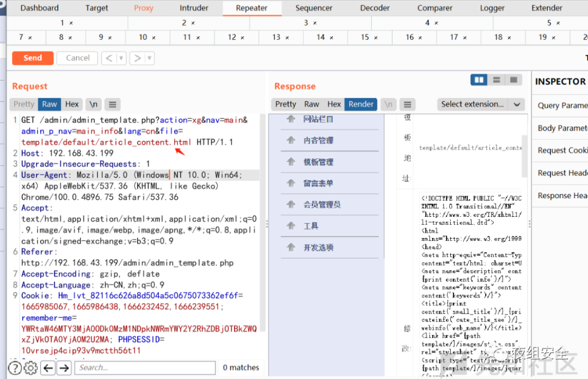The height and width of the screenshot is (379, 588).
Task: Open the Proxy tab
Action: tap(144, 8)
